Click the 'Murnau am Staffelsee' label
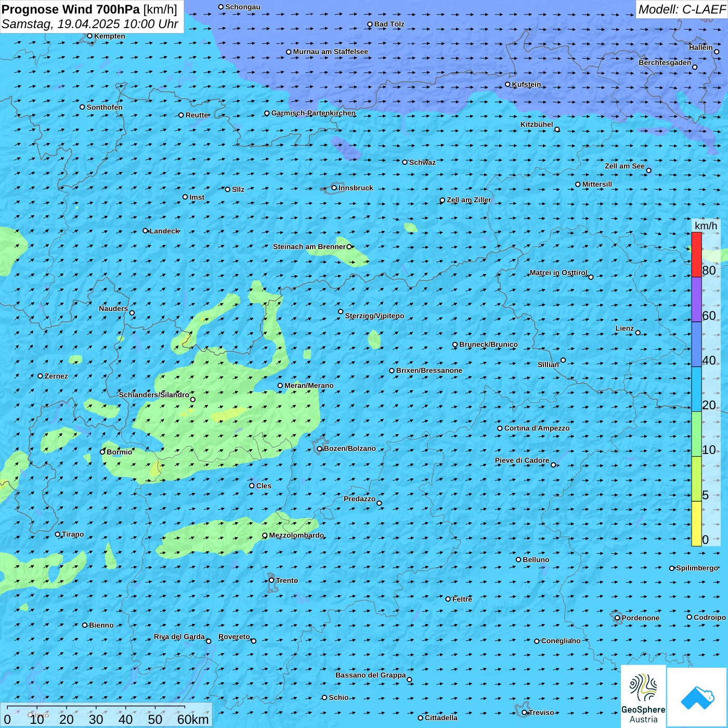728x728 pixels. (x=330, y=51)
